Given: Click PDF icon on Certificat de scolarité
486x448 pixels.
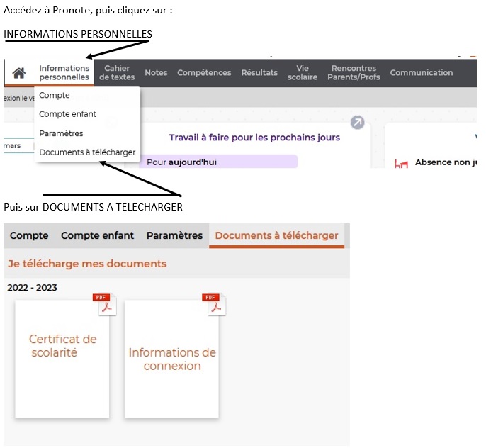Looking at the screenshot, I should (x=104, y=304).
